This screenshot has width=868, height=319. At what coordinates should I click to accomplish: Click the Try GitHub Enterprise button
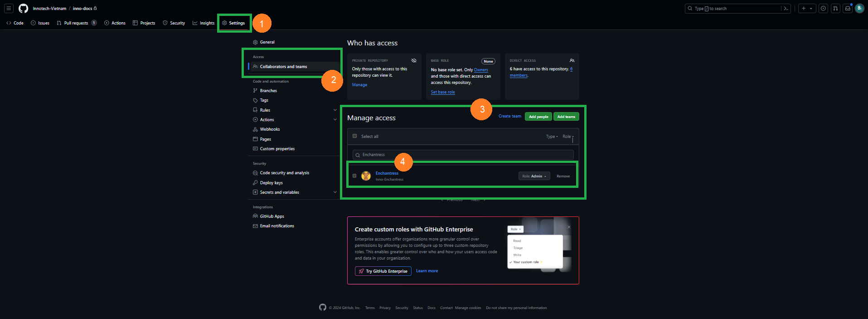click(x=383, y=271)
